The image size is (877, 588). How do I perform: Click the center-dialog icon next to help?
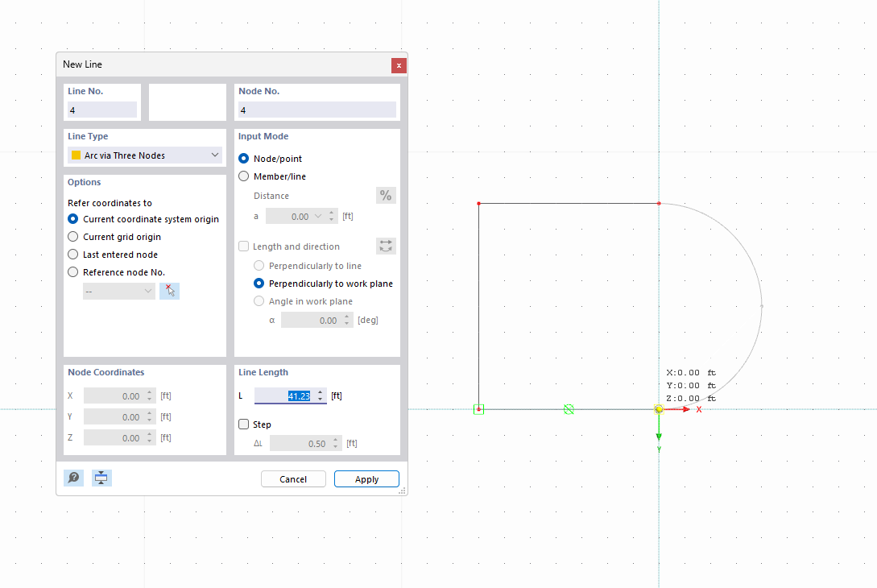[x=101, y=478]
